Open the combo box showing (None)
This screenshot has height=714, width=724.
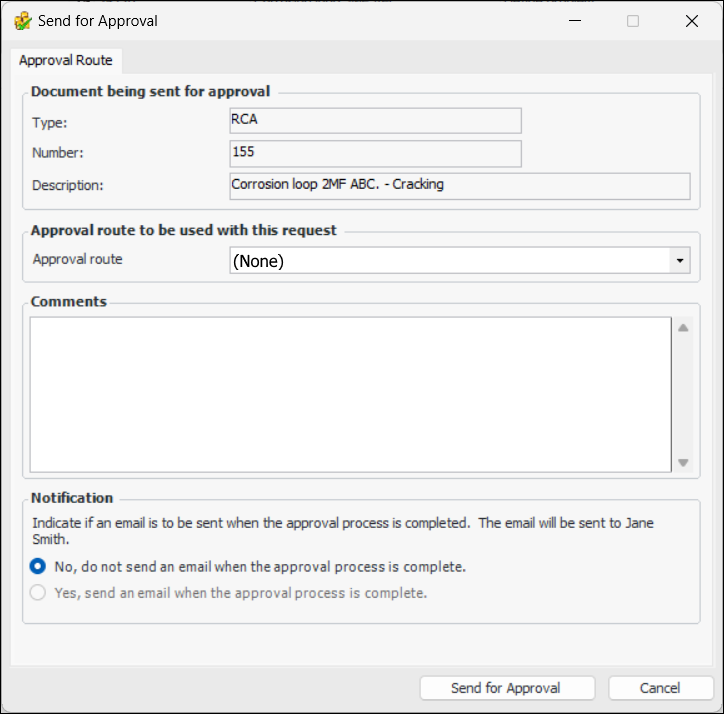click(x=450, y=261)
